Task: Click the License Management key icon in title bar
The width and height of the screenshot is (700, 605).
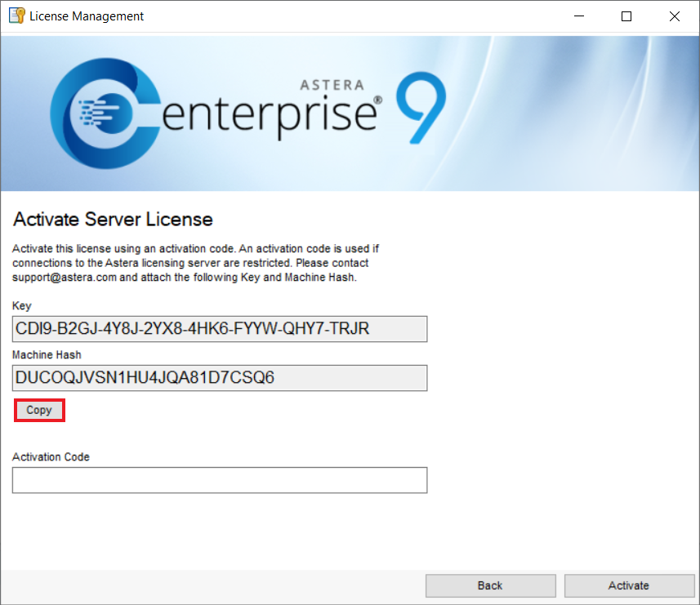Action: [x=16, y=16]
